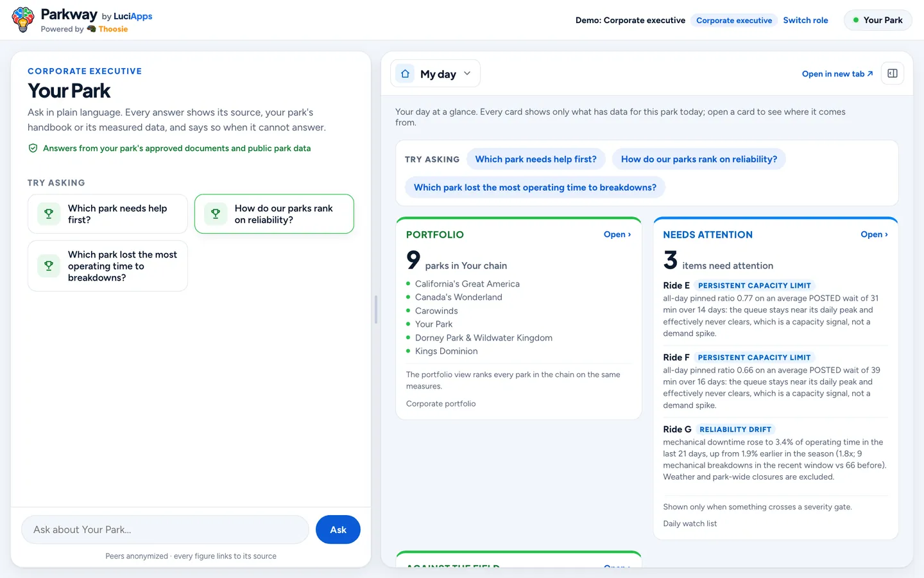
Task: Focus the Ask about Your Park input
Action: (x=166, y=530)
